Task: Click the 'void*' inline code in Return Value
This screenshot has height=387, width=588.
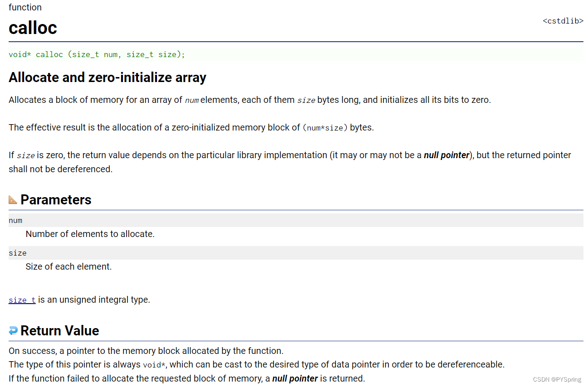Action: (154, 365)
